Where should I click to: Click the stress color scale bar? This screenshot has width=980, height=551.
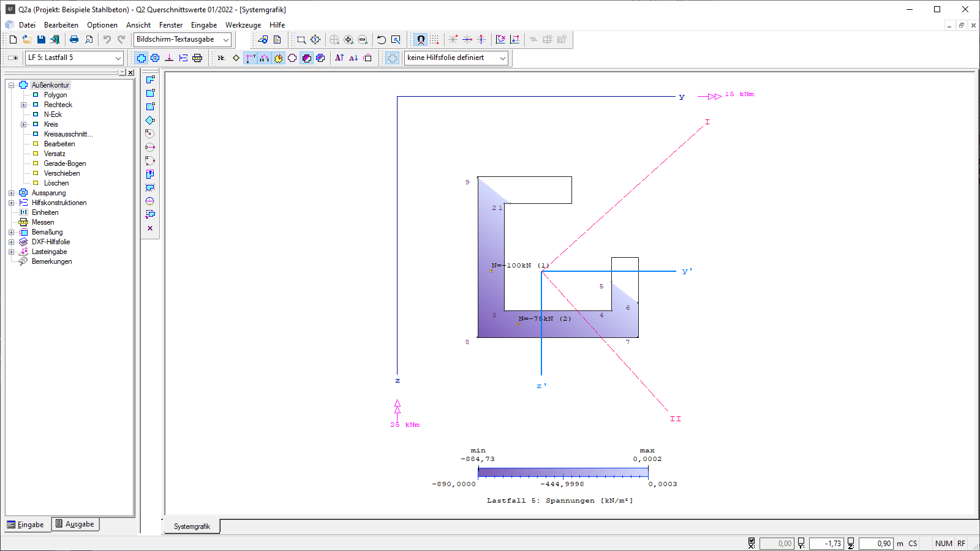click(563, 472)
